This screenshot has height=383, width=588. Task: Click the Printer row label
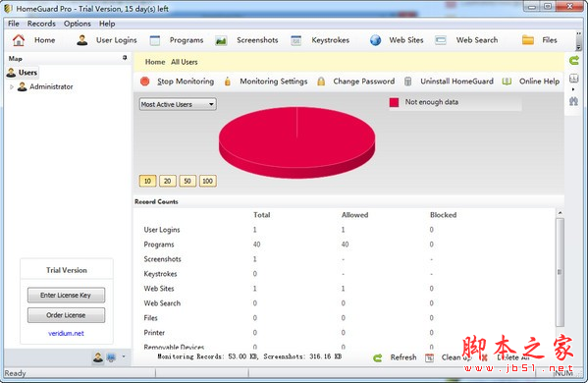(x=154, y=333)
